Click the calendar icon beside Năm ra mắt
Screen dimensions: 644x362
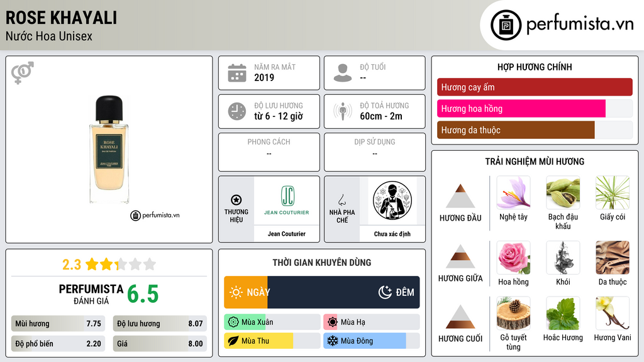click(237, 73)
